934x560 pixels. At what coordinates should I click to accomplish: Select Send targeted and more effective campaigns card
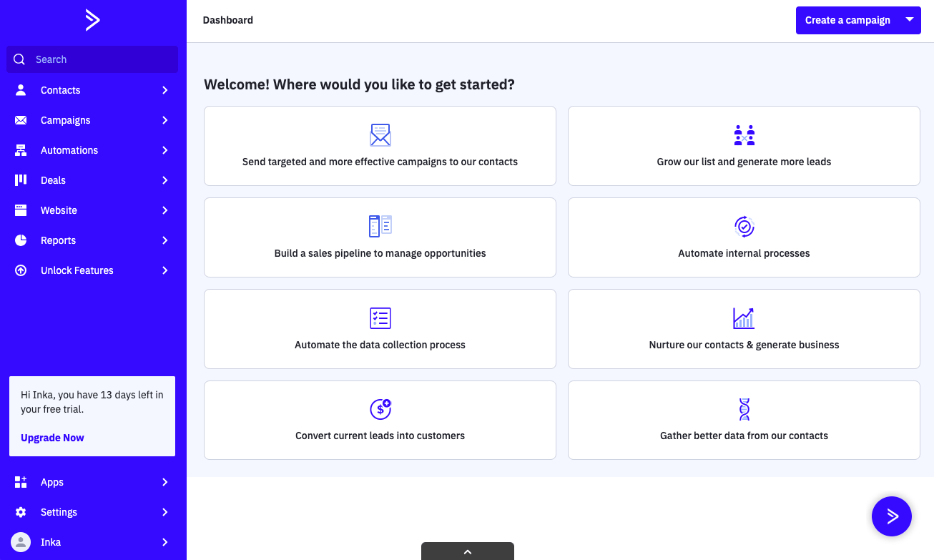380,146
